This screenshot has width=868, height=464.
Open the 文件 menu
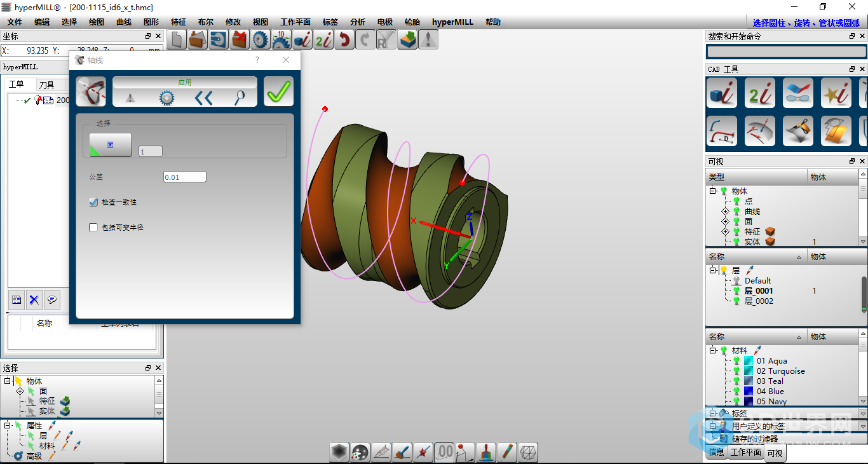(x=15, y=22)
